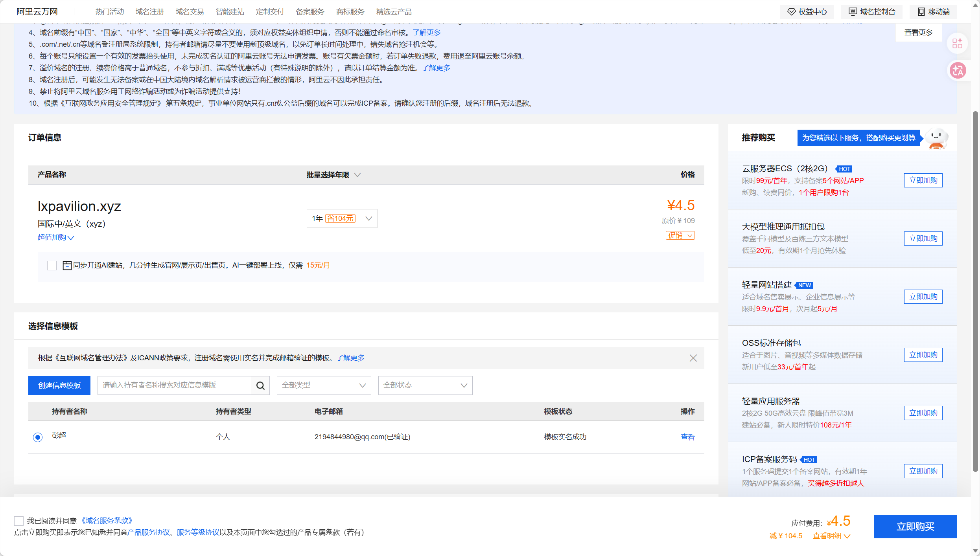Viewport: 980px width, 556px height.
Task: Open the 域名注册 menu
Action: pyautogui.click(x=150, y=12)
